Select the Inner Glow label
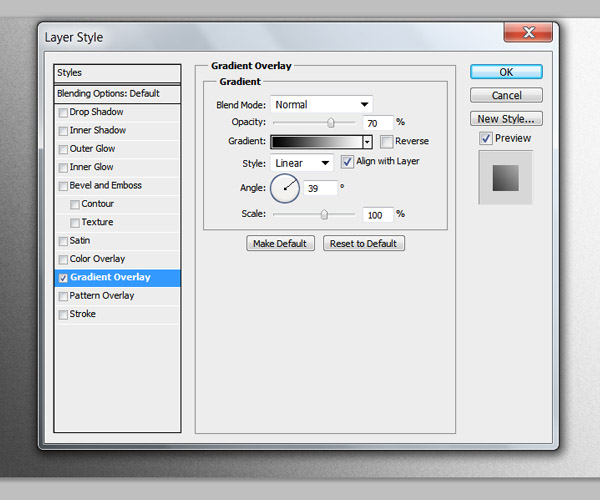The height and width of the screenshot is (500, 600). [x=91, y=167]
